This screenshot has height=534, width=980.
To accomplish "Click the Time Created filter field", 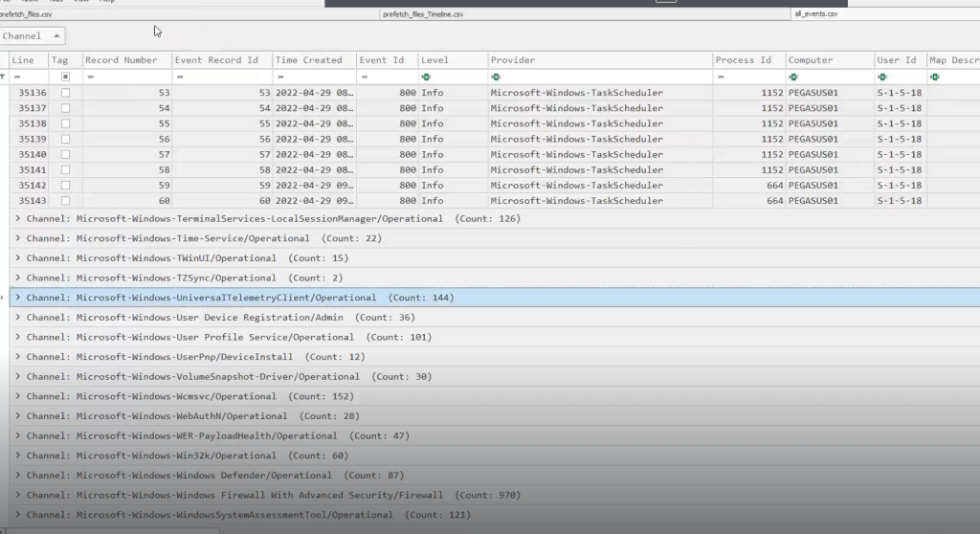I will [314, 77].
